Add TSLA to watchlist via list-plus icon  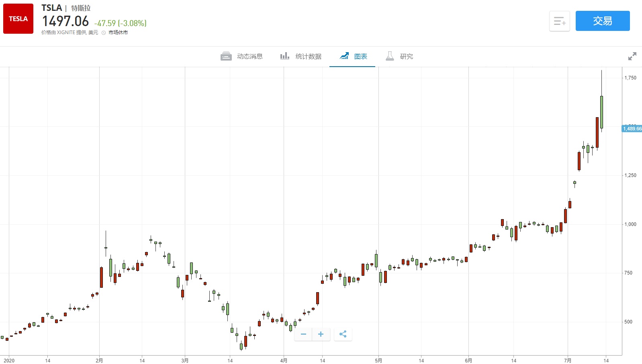[559, 21]
